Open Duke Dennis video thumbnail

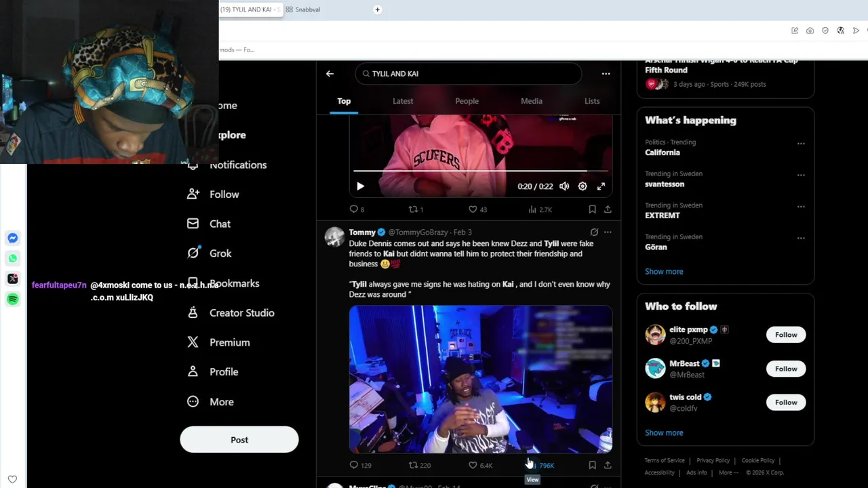click(481, 379)
